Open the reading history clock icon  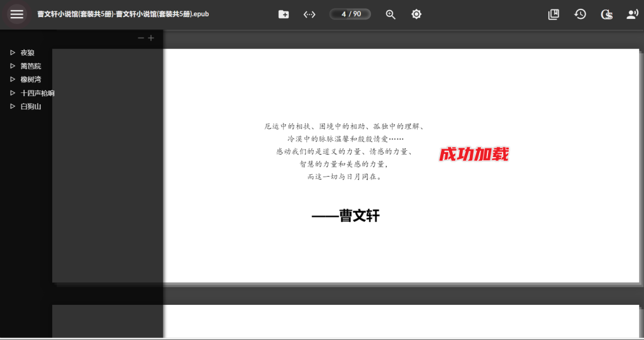pyautogui.click(x=580, y=14)
